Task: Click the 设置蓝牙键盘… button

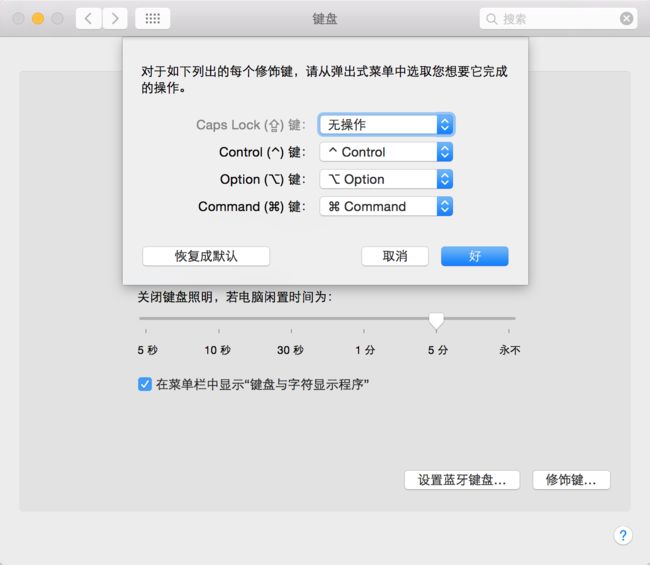Action: [462, 480]
